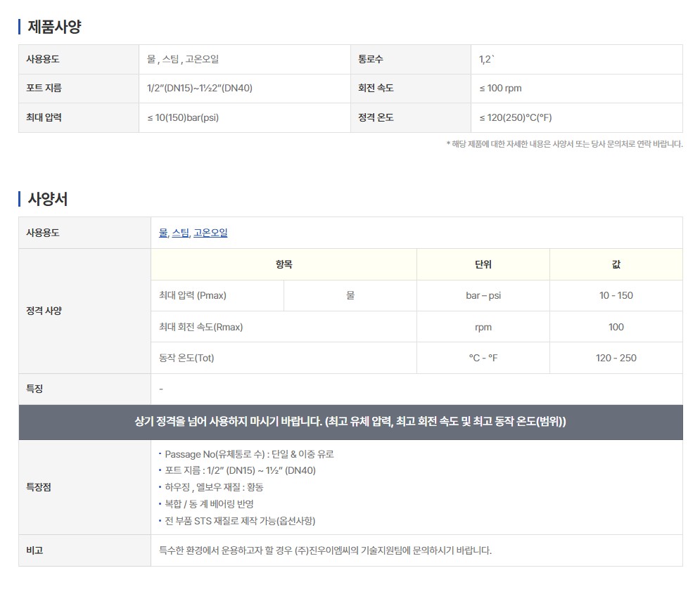700x594 pixels.
Task: Click the 사양서 section heading
Action: (47, 199)
